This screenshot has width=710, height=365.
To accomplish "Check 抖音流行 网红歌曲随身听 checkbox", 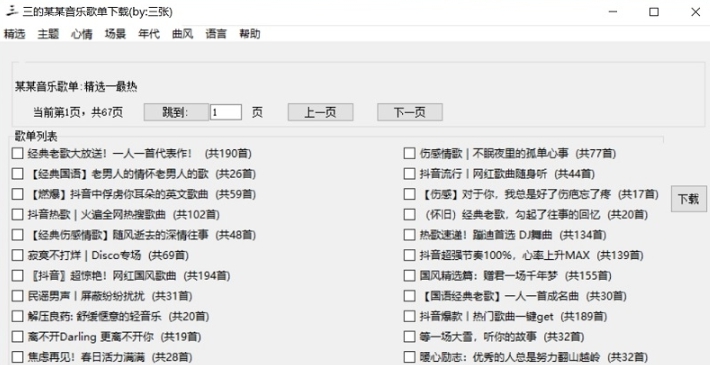I will tap(409, 174).
